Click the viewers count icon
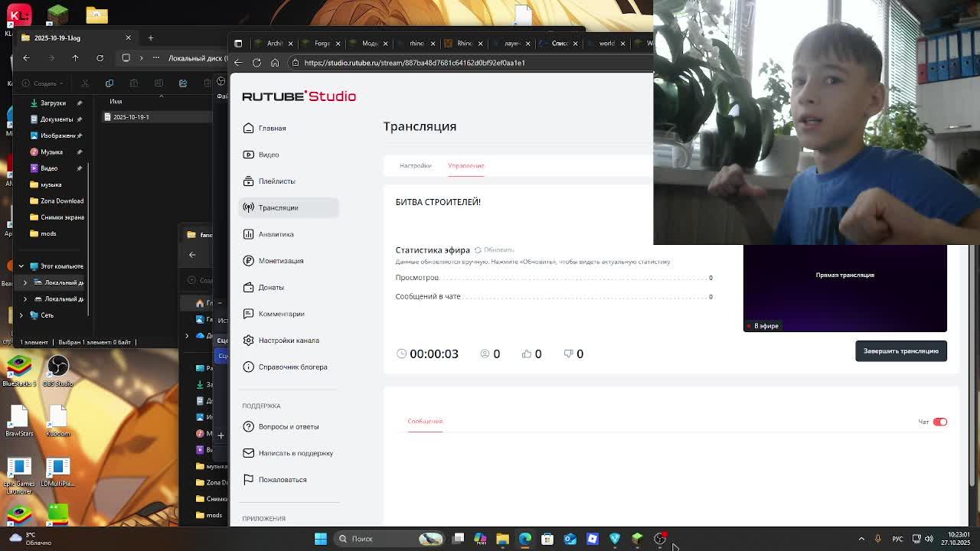This screenshot has height=551, width=980. point(485,354)
